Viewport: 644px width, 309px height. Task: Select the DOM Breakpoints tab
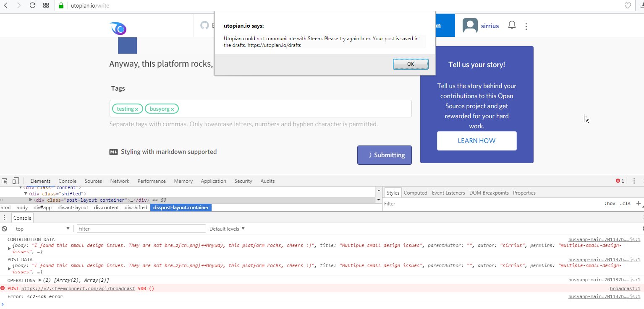coord(489,193)
